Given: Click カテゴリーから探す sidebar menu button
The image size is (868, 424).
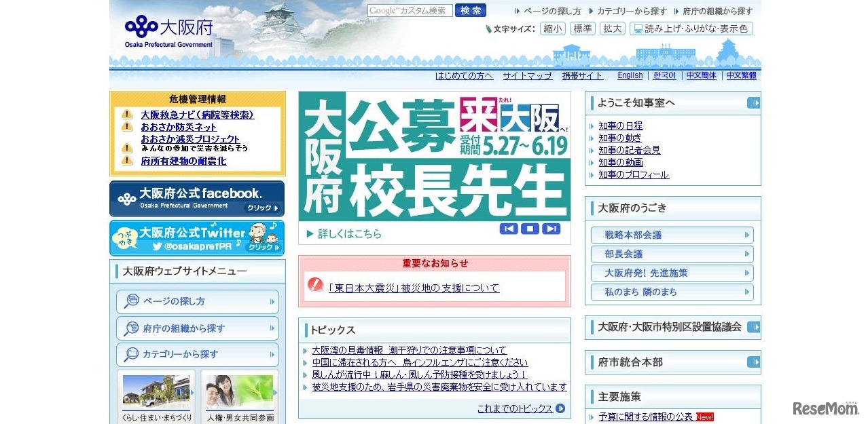Looking at the screenshot, I should [x=198, y=355].
